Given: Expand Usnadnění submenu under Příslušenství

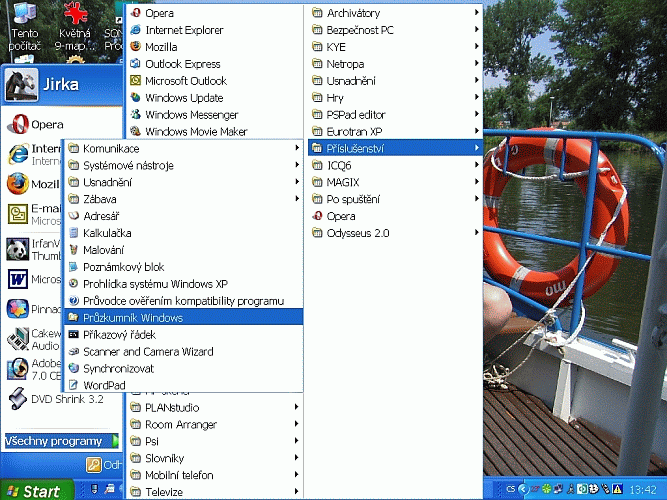Looking at the screenshot, I should (183, 182).
